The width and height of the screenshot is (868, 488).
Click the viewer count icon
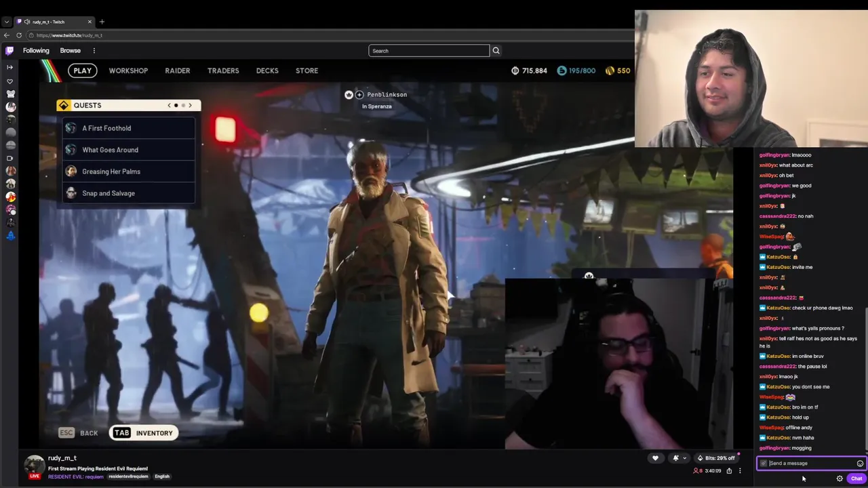[x=696, y=470]
